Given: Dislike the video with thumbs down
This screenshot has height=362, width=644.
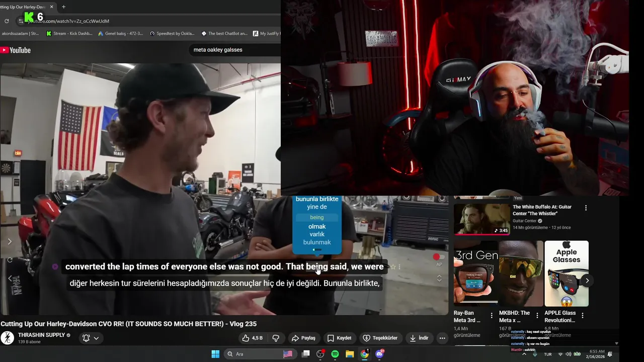Looking at the screenshot, I should pyautogui.click(x=276, y=338).
